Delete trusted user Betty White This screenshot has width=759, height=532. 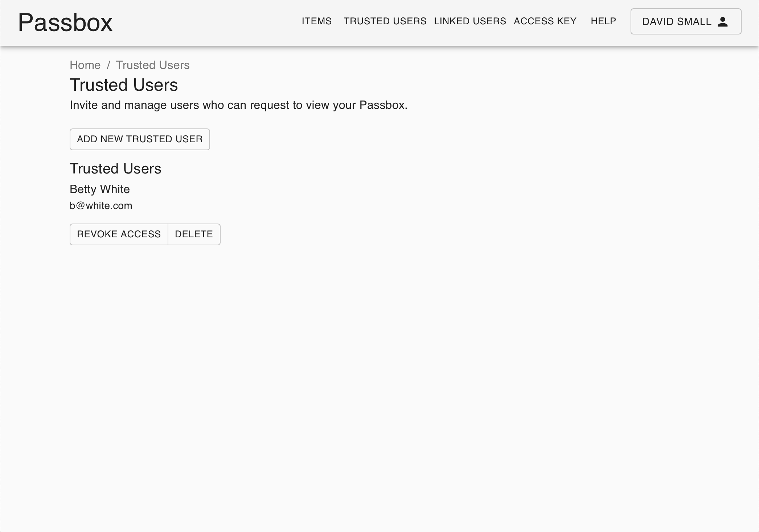point(194,234)
